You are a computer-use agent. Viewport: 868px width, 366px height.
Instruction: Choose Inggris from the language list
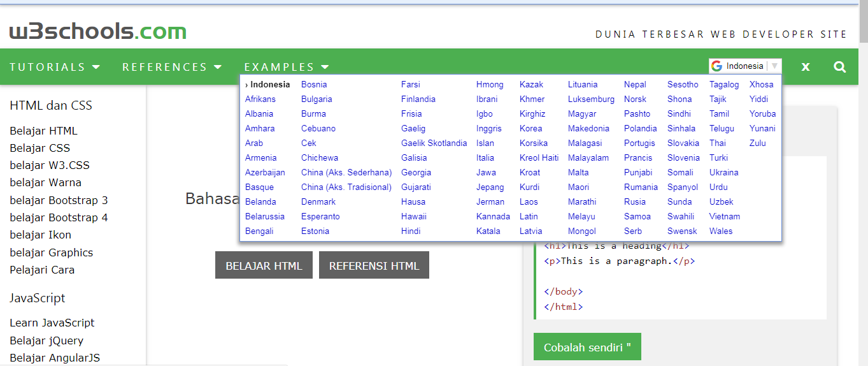(x=488, y=128)
